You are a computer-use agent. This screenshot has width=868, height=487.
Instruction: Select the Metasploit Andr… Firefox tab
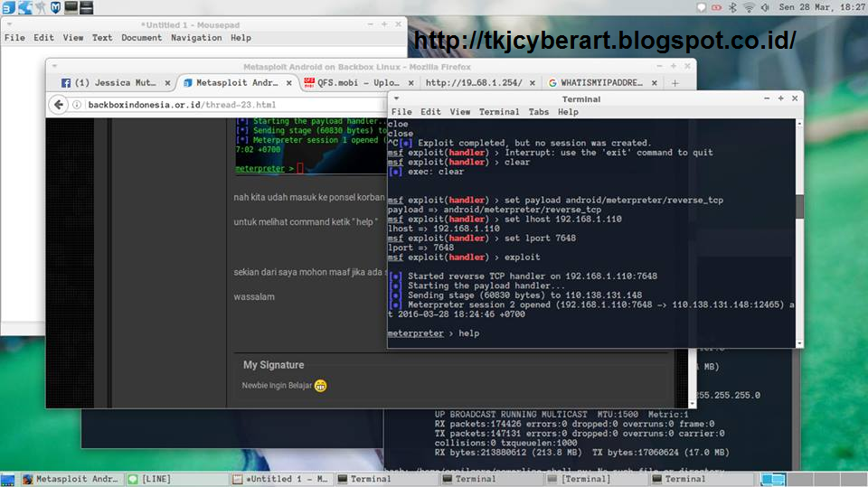(x=237, y=83)
